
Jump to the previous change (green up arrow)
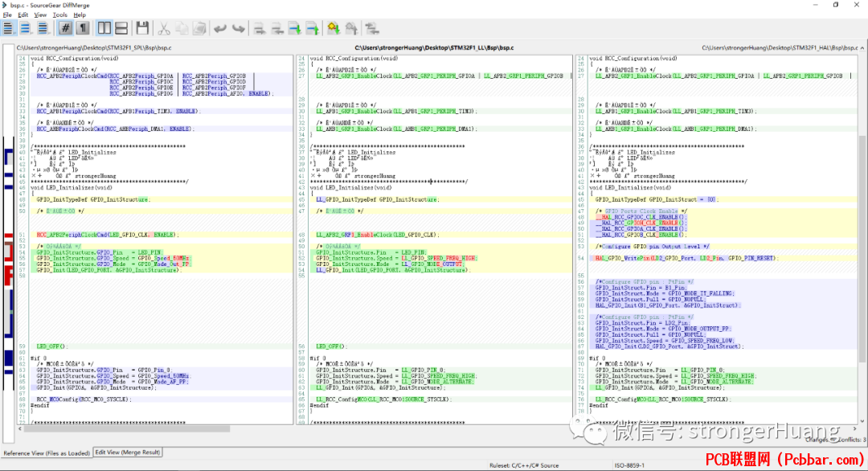312,28
